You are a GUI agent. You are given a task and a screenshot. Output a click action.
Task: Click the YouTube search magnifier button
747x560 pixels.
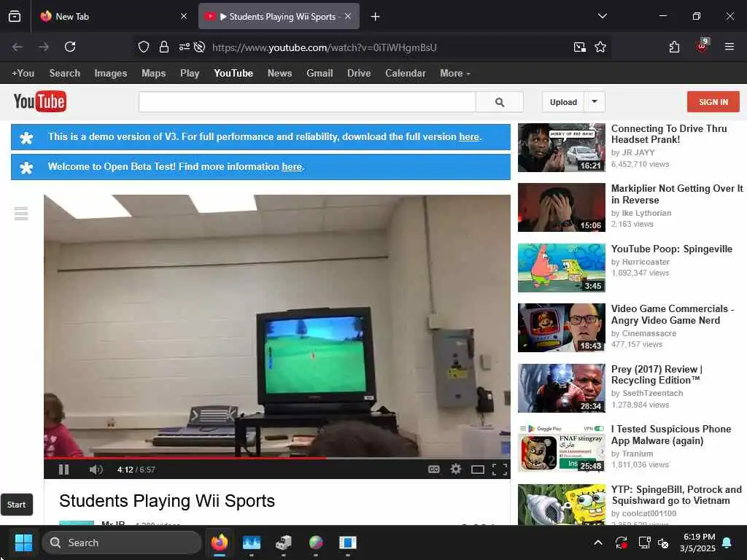point(499,102)
